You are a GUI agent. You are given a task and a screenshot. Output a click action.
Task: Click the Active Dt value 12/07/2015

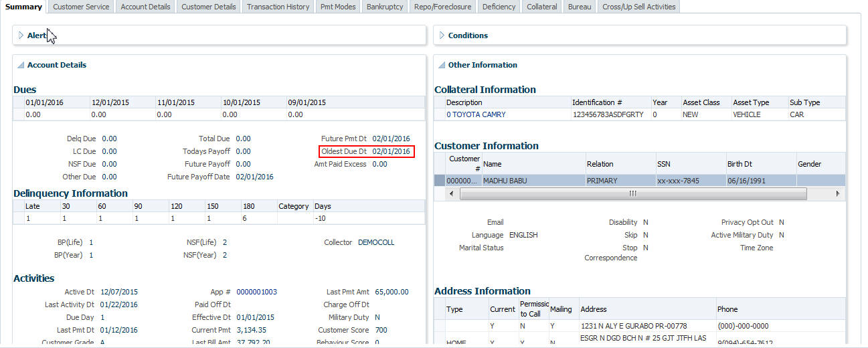119,292
